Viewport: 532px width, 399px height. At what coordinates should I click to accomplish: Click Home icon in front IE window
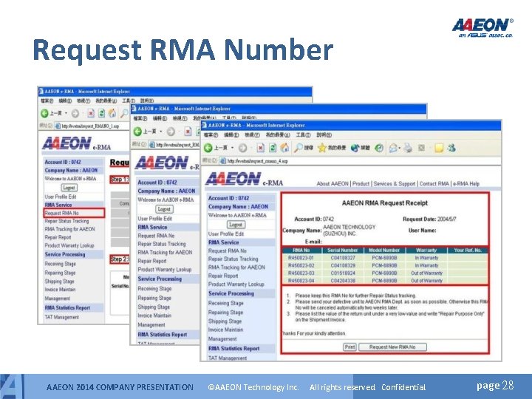tap(284, 148)
